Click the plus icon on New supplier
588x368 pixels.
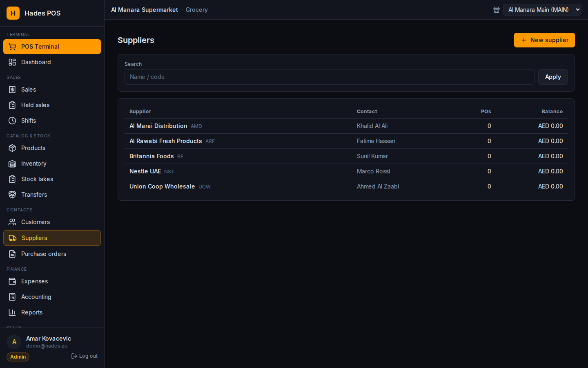coord(524,40)
